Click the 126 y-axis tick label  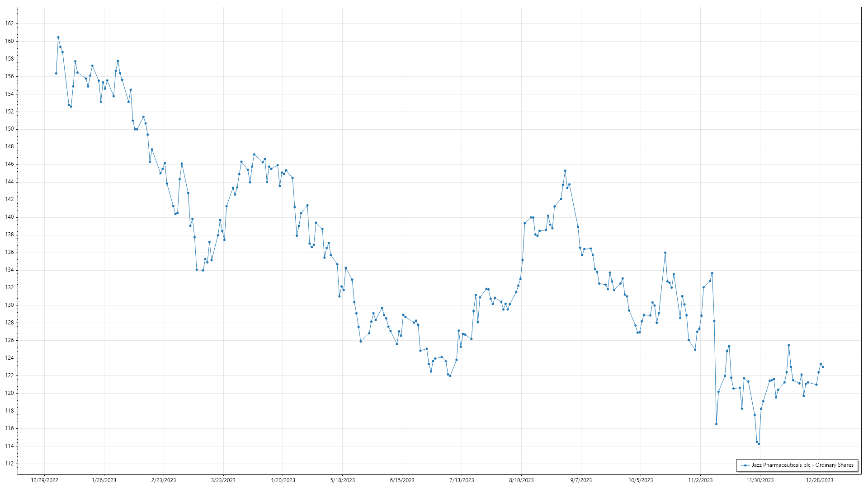[9, 340]
